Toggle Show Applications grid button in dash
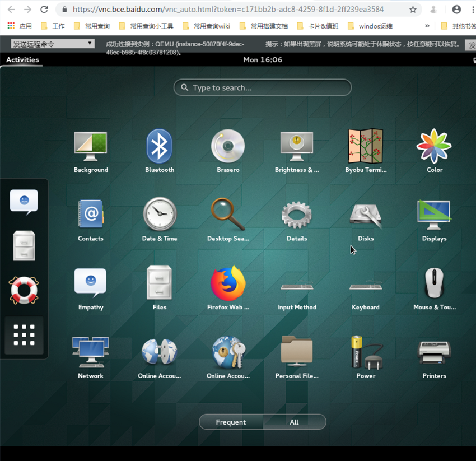Viewport: 476px width, 461px height. click(24, 335)
